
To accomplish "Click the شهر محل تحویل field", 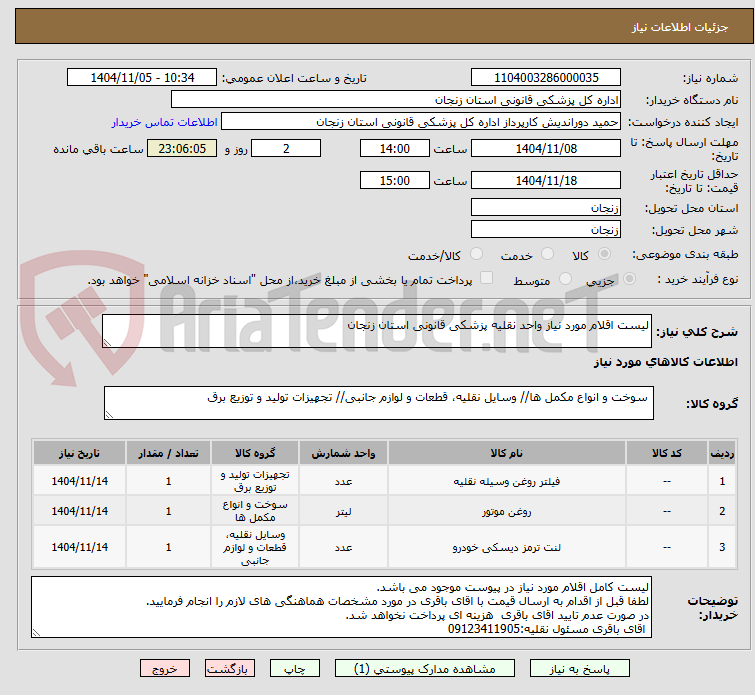I will [x=546, y=230].
